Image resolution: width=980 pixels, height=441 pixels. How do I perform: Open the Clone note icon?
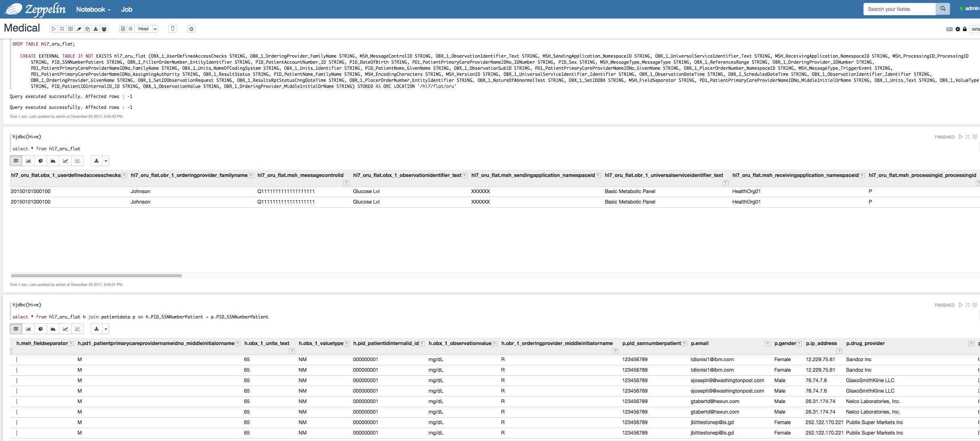pyautogui.click(x=88, y=29)
